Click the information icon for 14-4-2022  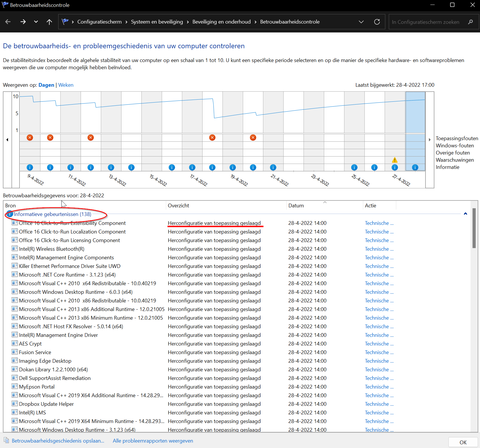click(131, 167)
